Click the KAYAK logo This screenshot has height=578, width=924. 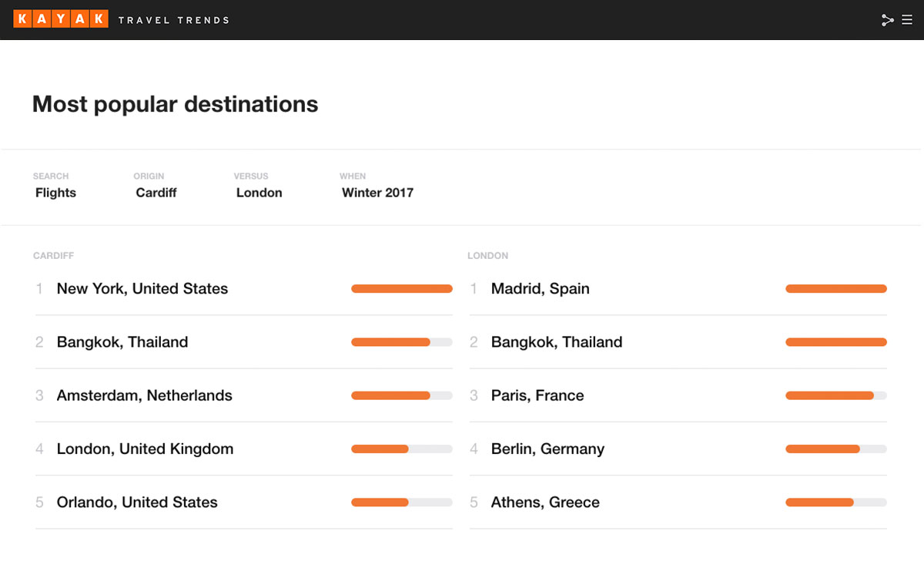(61, 19)
